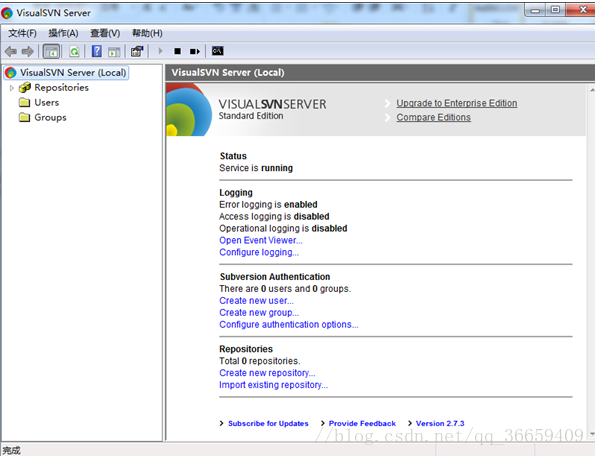Click the Forward arrow toolbar icon
Viewport: 595px width, 456px height.
click(28, 51)
